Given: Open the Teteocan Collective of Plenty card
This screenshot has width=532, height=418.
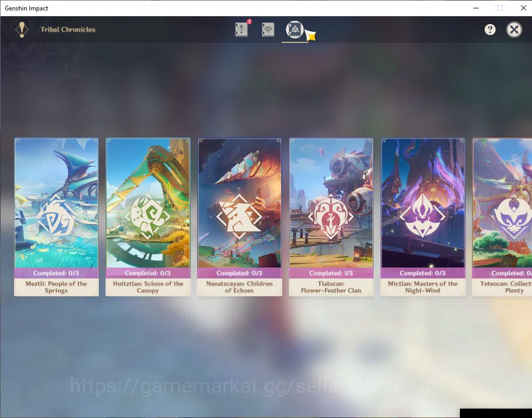Looking at the screenshot, I should pos(502,217).
